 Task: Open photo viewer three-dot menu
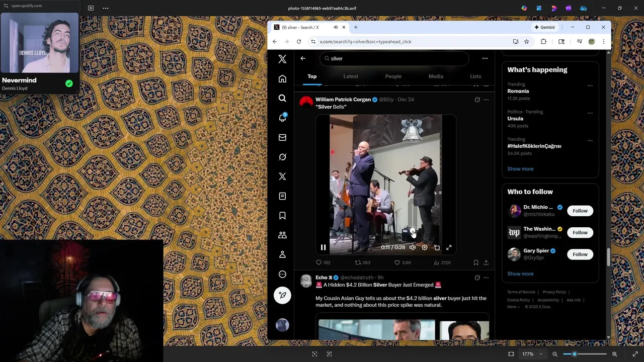tap(106, 8)
